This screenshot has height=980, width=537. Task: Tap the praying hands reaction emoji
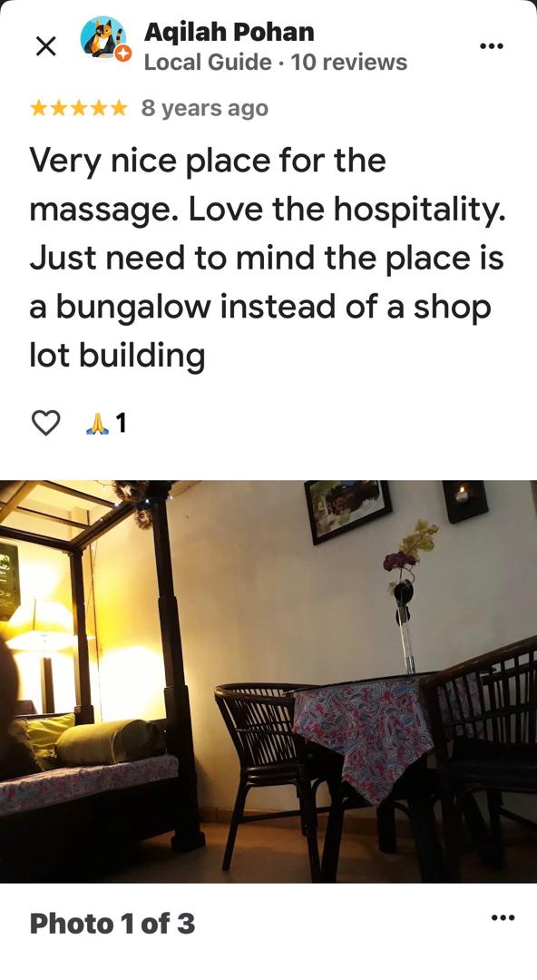[97, 425]
